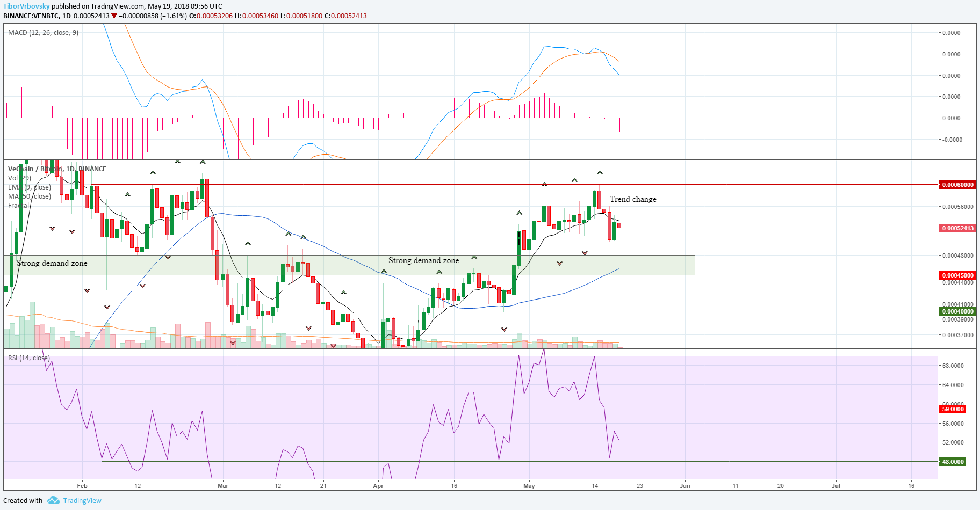Click the EMA (9, close) legend label
Screen dimensions: 980x510
tap(30, 187)
